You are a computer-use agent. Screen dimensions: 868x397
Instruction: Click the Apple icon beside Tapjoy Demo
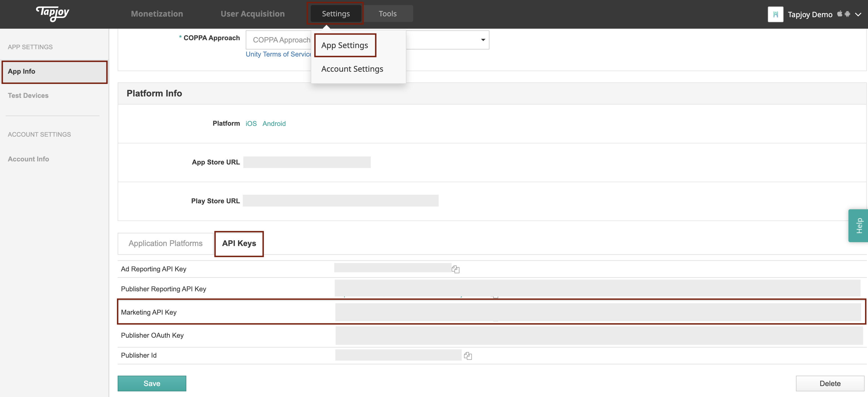coord(840,14)
